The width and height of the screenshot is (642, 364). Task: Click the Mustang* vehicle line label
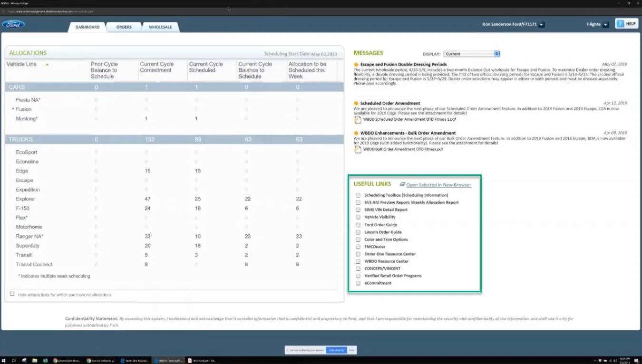click(x=27, y=119)
